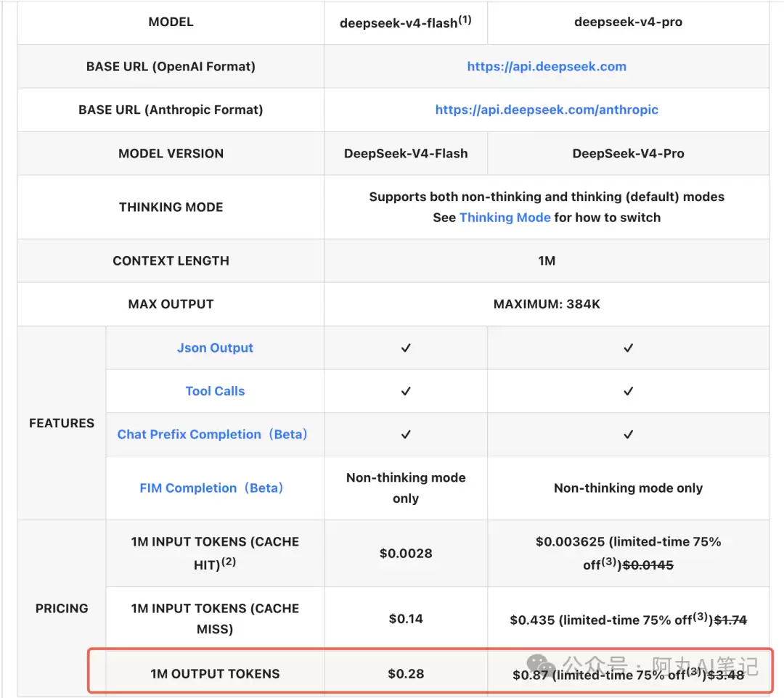Select the $0.003625 limited-time price cell
The height and width of the screenshot is (698, 784).
629,553
